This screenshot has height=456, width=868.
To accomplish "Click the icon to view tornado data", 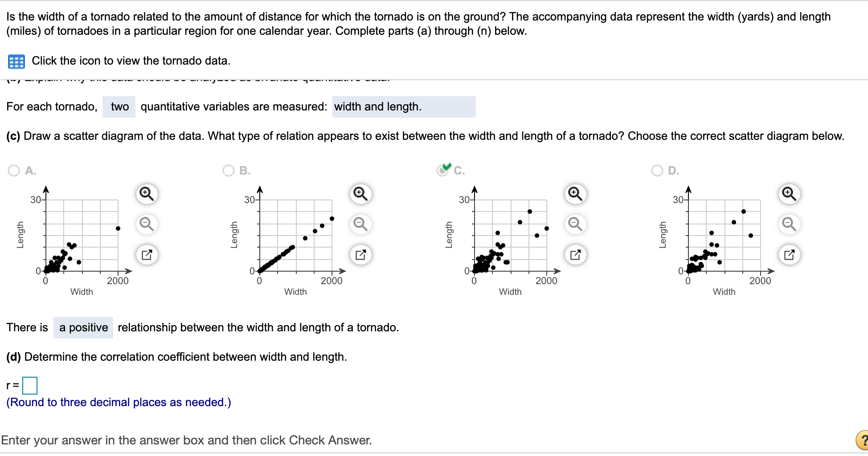I will (16, 61).
